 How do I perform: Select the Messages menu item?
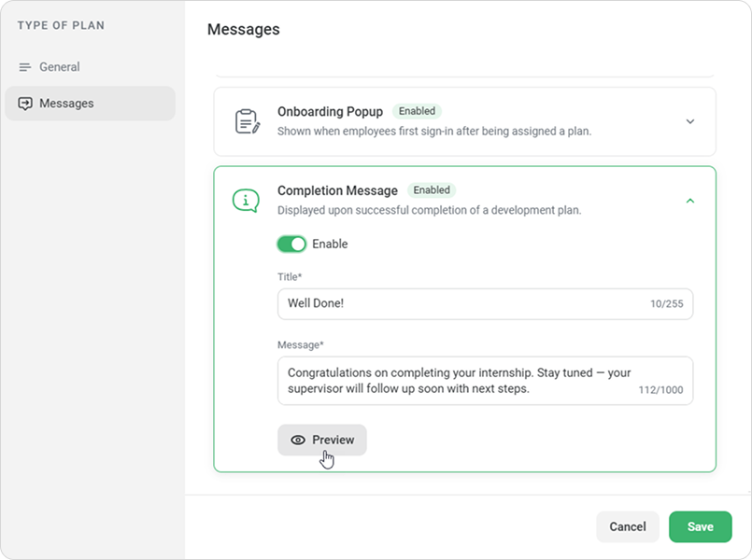(91, 104)
